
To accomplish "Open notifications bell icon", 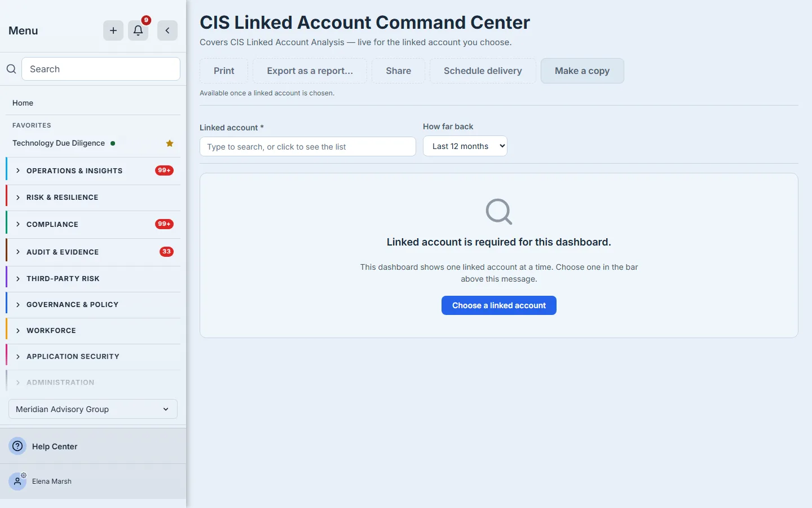I will tap(138, 30).
